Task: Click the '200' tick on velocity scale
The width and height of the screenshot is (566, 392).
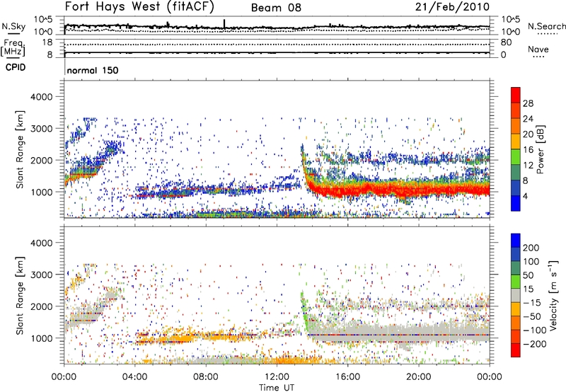Action: tap(531, 248)
